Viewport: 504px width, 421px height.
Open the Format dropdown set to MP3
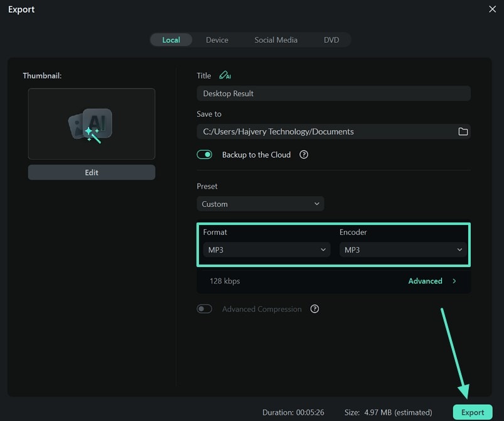tap(266, 249)
